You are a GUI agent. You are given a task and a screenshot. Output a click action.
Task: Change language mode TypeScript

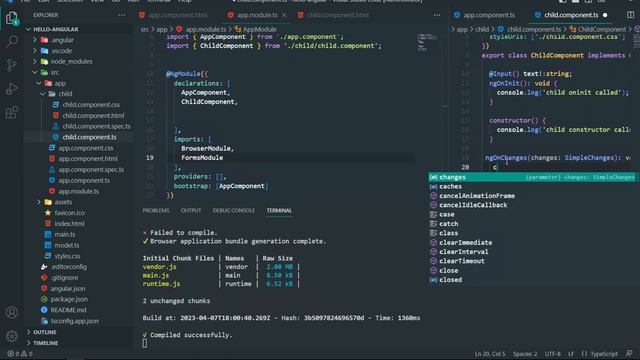(x=604, y=354)
